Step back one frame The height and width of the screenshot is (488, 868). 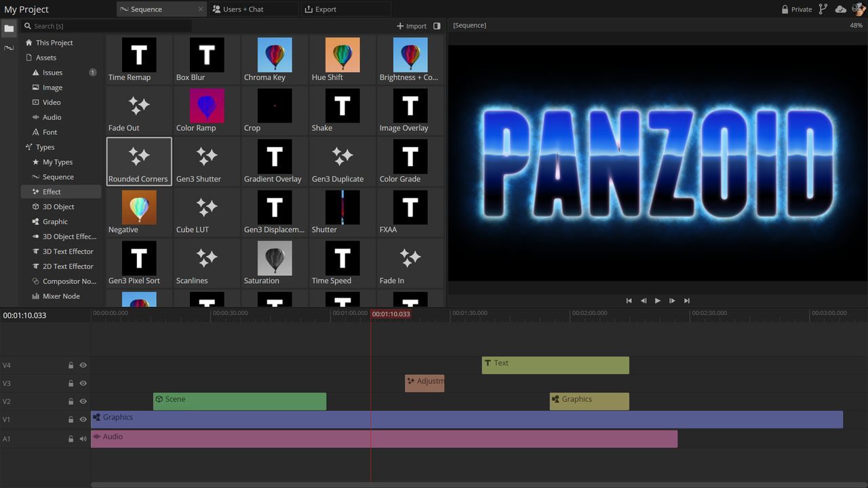[x=643, y=301]
